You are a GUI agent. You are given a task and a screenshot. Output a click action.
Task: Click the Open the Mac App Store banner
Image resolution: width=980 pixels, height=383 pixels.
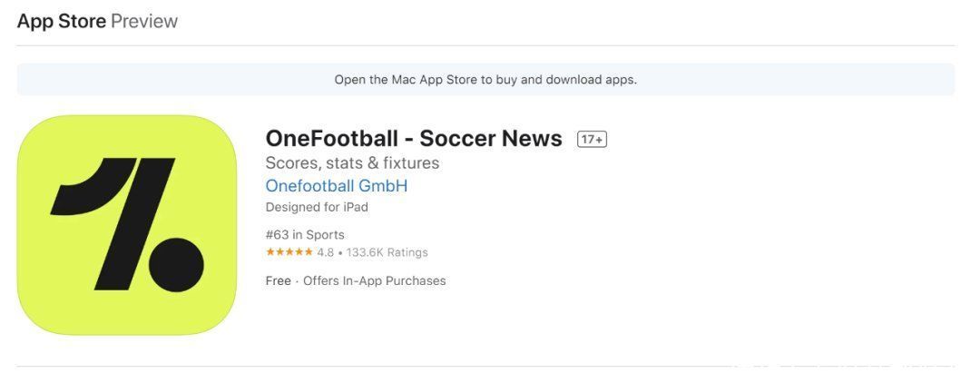[485, 79]
